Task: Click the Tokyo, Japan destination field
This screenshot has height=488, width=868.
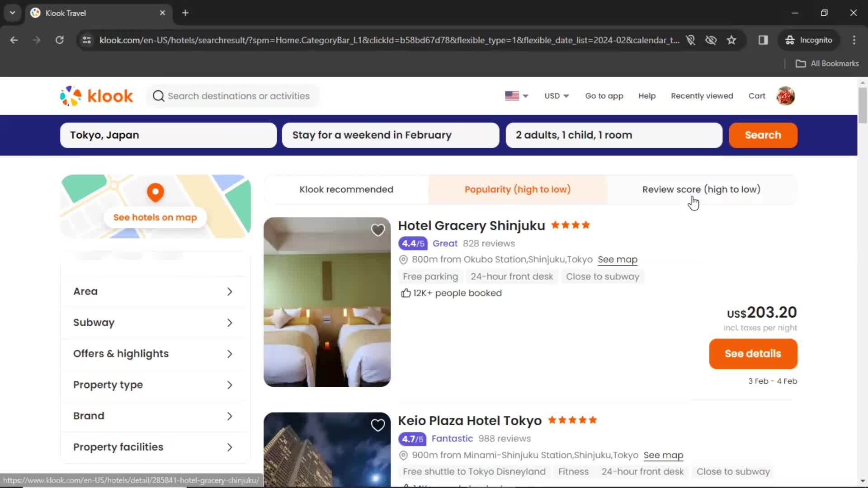Action: (x=168, y=135)
